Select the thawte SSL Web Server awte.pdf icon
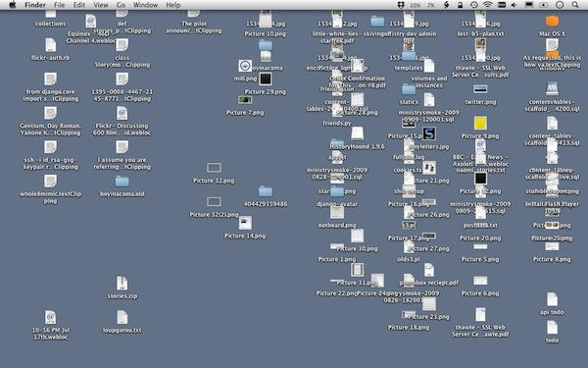Viewport: 588px width, 368px height. [480, 315]
